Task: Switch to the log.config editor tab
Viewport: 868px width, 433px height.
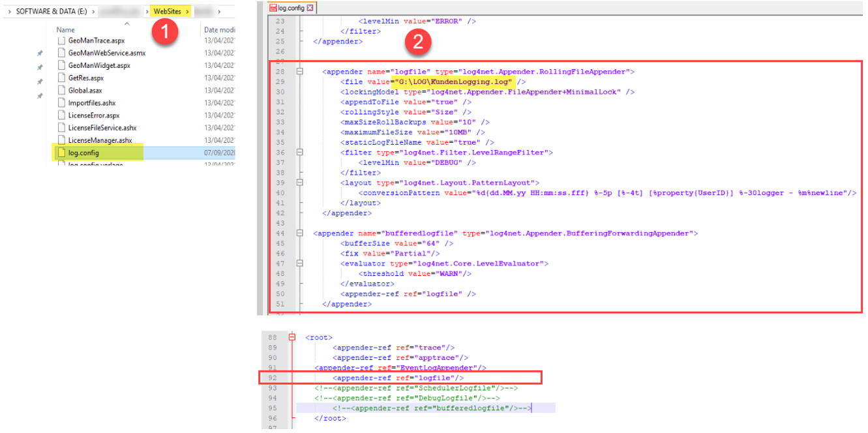Action: point(290,7)
